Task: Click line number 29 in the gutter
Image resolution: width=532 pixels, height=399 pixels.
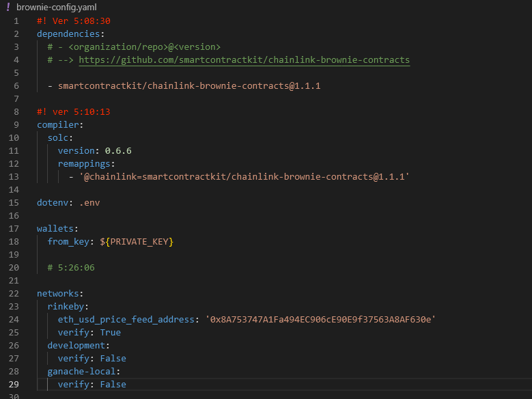Action: coord(14,385)
